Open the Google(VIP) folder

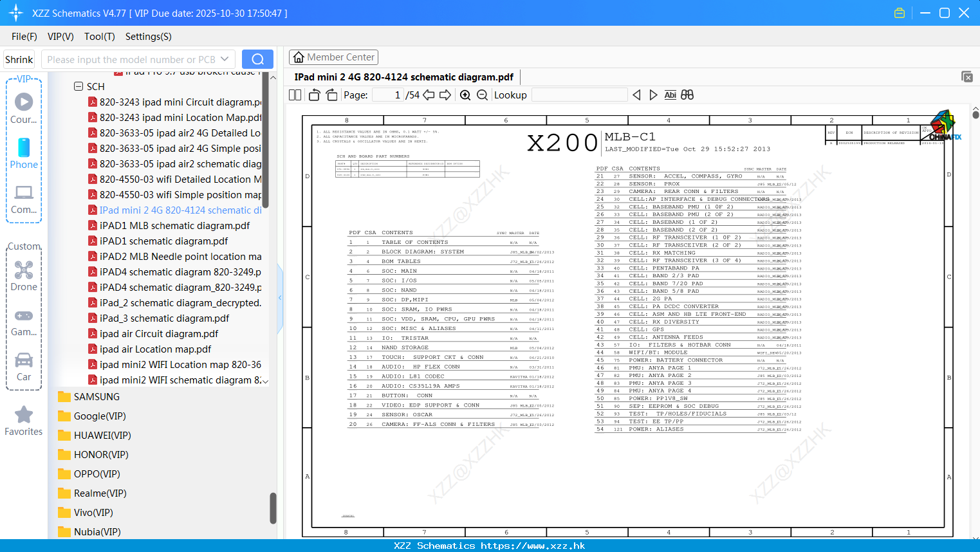(92, 416)
